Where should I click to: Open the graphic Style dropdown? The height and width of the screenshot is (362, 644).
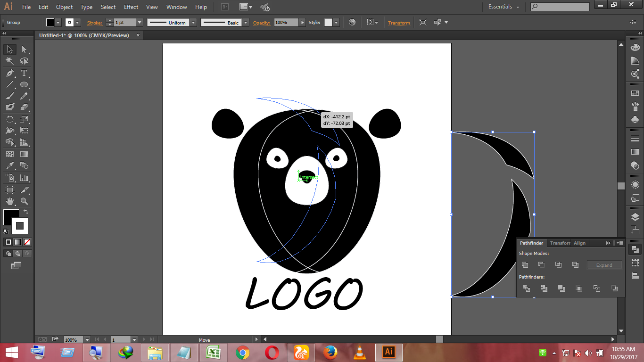336,23
